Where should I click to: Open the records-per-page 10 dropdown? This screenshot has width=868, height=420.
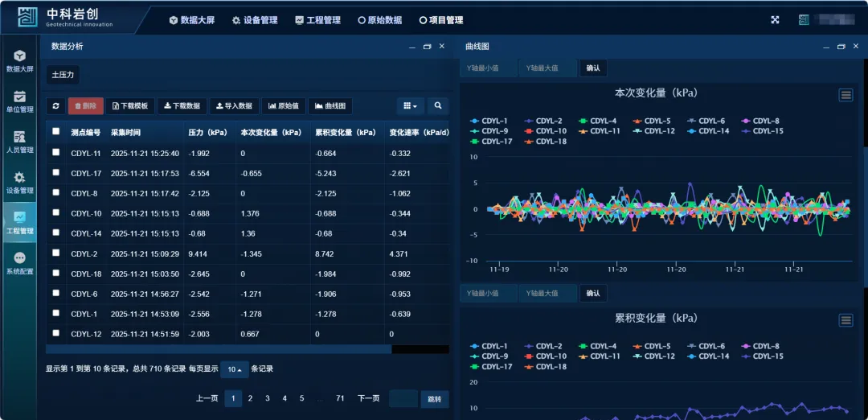tap(235, 369)
